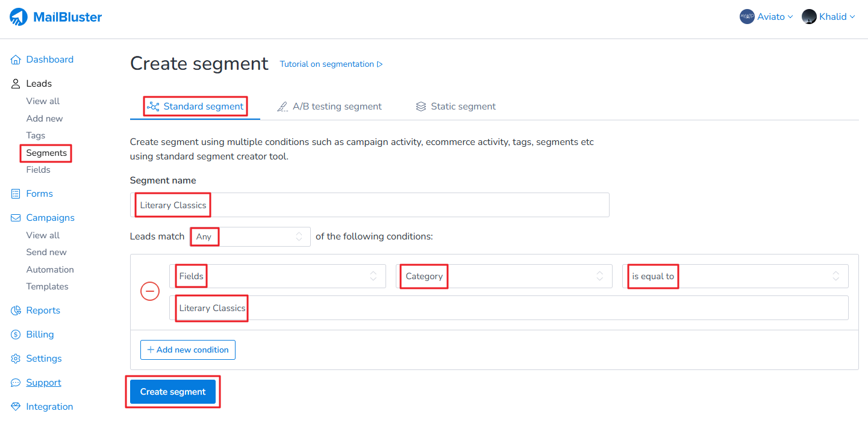Click Add new condition button

(188, 350)
